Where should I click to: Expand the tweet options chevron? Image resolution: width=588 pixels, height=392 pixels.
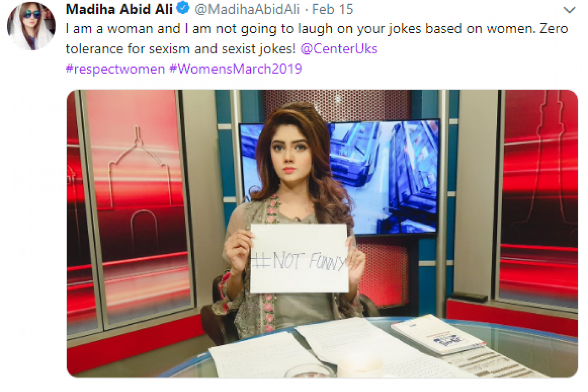tap(569, 10)
